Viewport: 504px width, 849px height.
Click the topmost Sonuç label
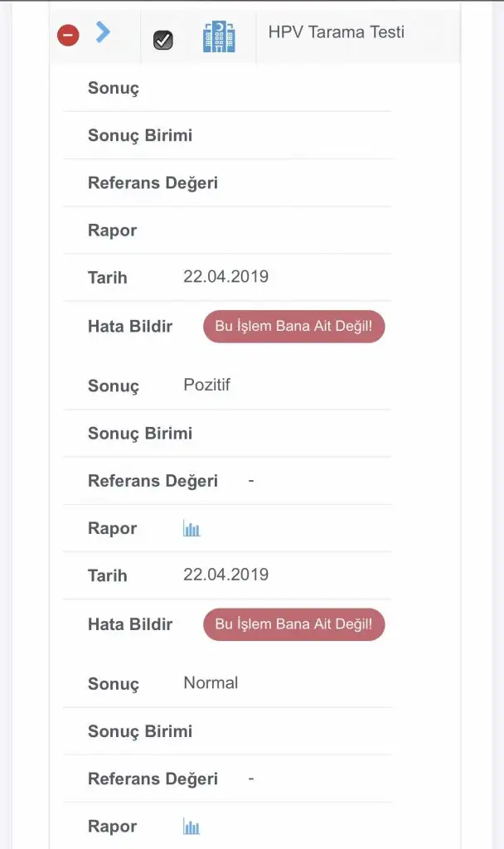click(x=114, y=88)
